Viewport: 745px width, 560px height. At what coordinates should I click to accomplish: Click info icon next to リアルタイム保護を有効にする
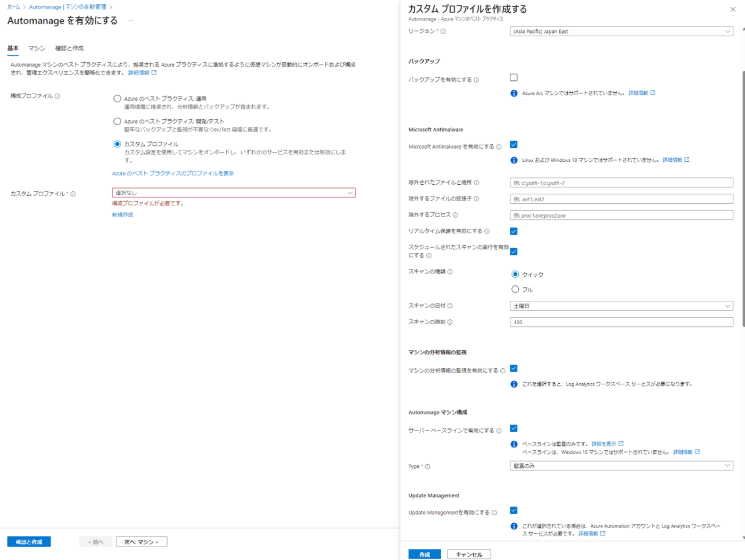[x=487, y=232]
